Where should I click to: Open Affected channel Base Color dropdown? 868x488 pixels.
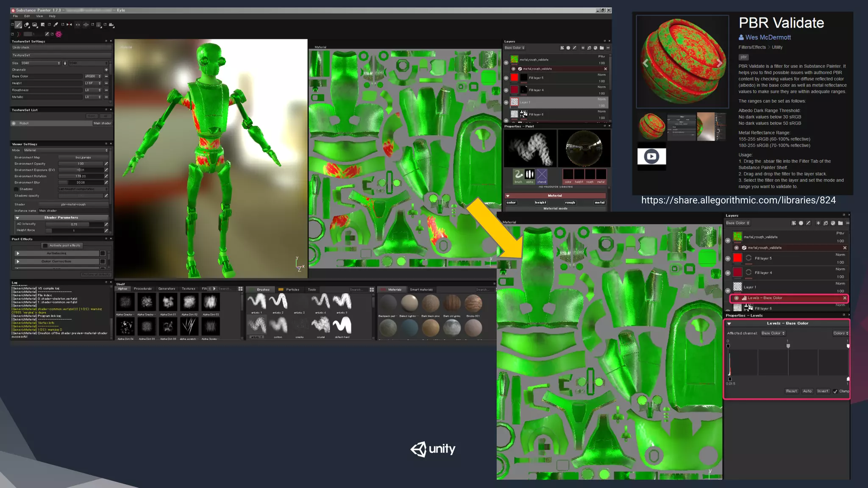point(773,333)
